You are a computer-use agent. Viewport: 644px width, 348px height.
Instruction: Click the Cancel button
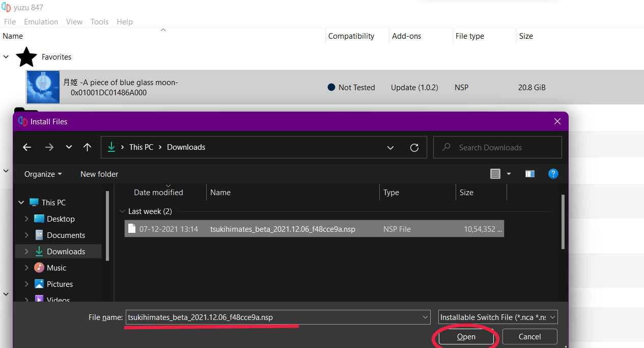(529, 337)
